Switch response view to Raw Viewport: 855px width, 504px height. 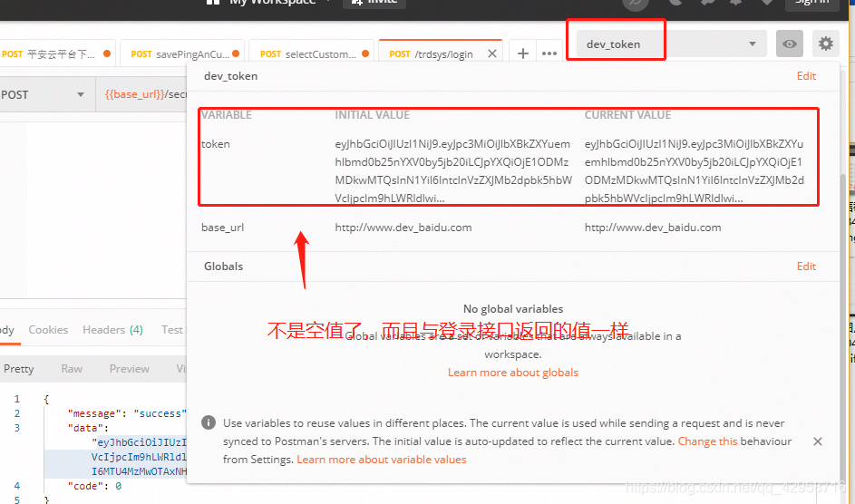point(72,369)
